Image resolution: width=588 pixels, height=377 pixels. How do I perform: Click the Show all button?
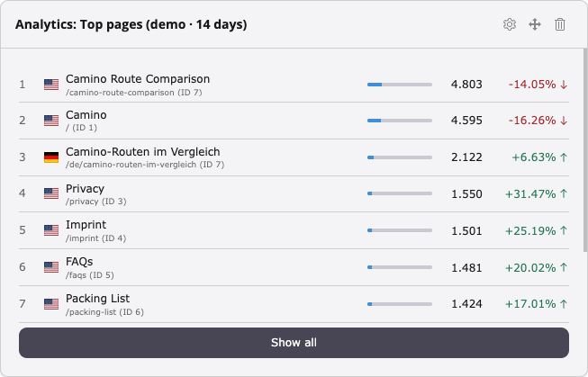pyautogui.click(x=294, y=343)
